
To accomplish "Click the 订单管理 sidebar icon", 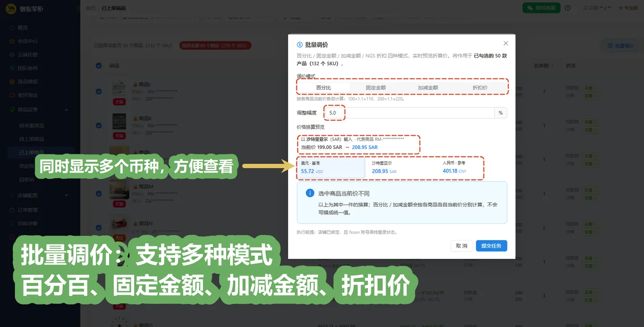I will click(12, 210).
